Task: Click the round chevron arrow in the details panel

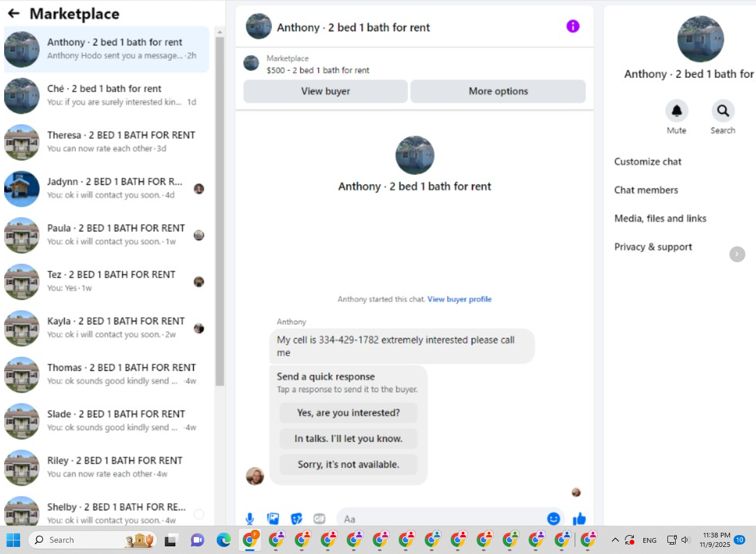Action: (737, 254)
